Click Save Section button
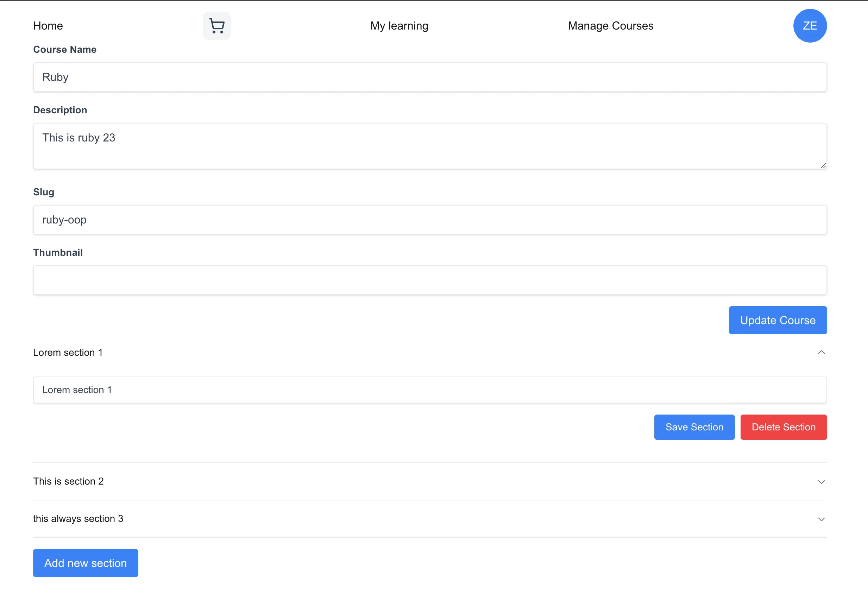The width and height of the screenshot is (868, 606). [694, 427]
